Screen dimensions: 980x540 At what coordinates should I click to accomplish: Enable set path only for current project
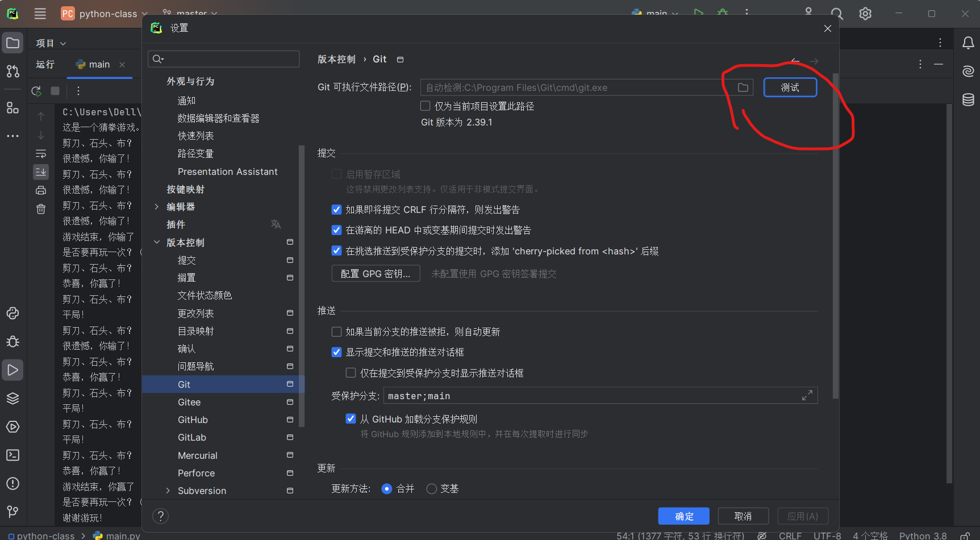pos(425,106)
